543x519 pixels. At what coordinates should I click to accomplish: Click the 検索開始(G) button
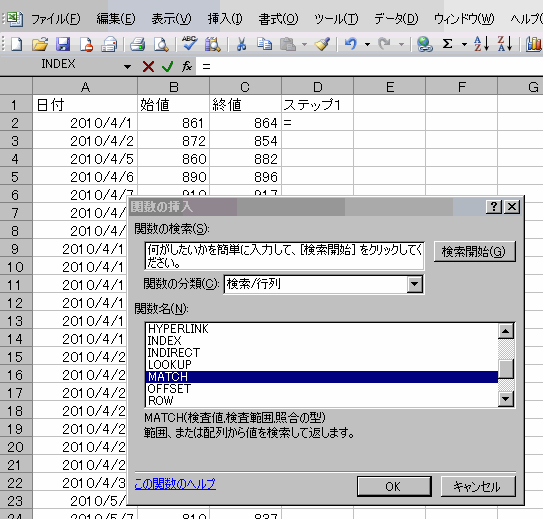tap(474, 252)
